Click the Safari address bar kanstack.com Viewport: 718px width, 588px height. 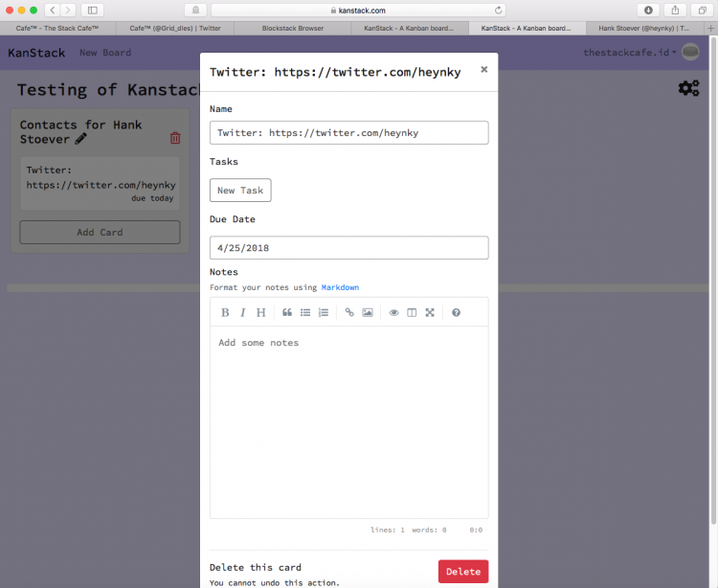(358, 11)
